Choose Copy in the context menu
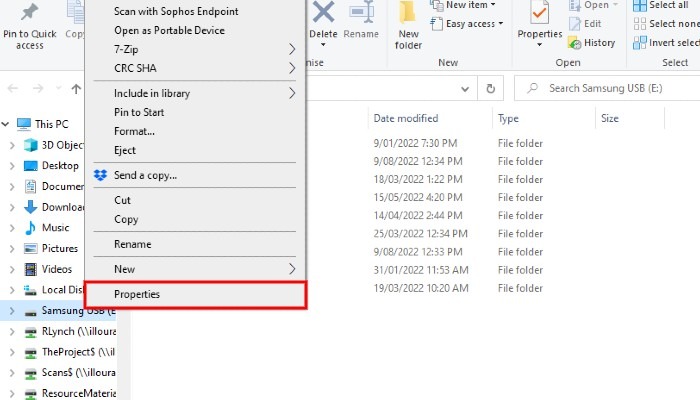Image resolution: width=700 pixels, height=400 pixels. click(x=195, y=219)
